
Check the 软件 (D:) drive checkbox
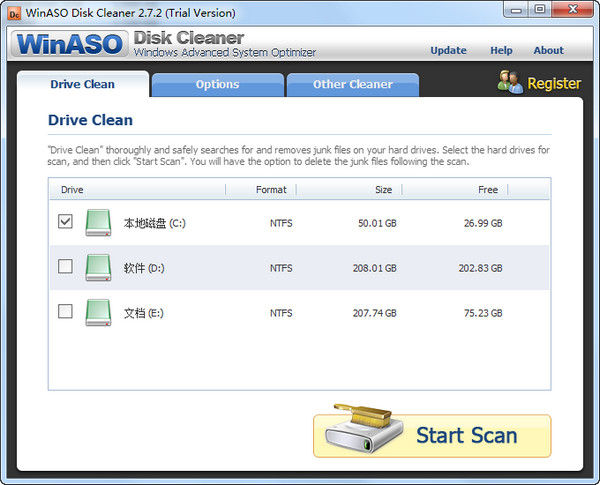pos(65,266)
